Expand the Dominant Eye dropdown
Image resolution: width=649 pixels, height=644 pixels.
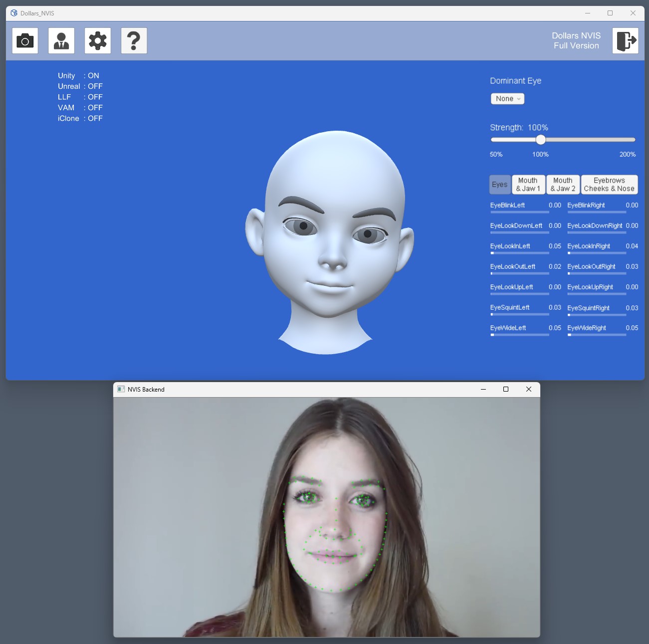[507, 99]
